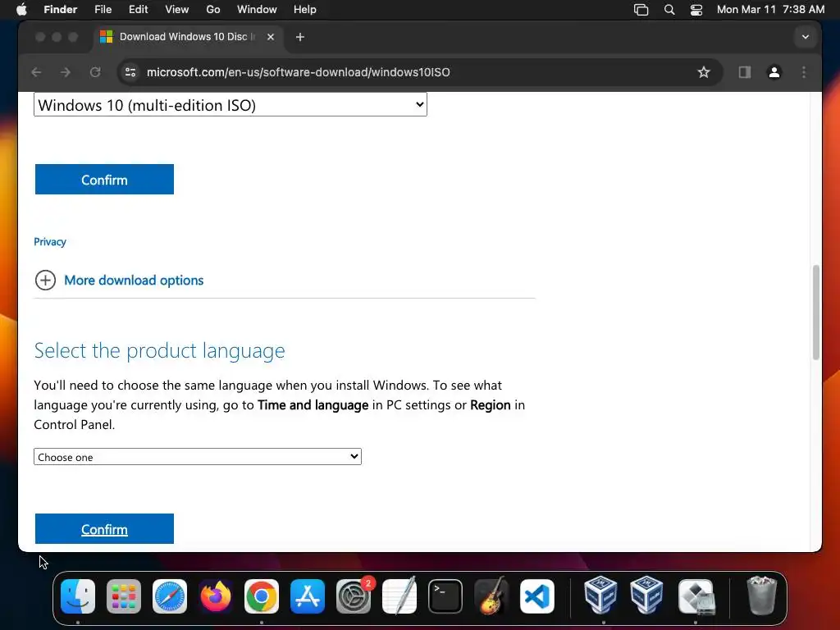Open the Apple menu
The width and height of the screenshot is (840, 630).
[x=21, y=10]
